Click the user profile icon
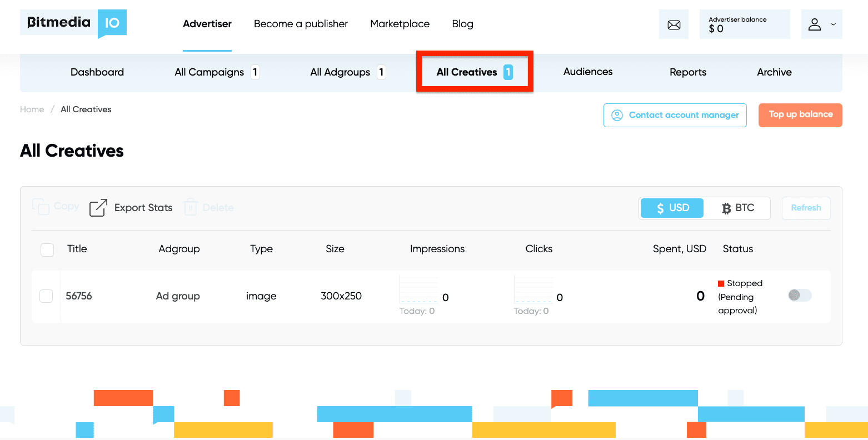The image size is (868, 440). 815,24
